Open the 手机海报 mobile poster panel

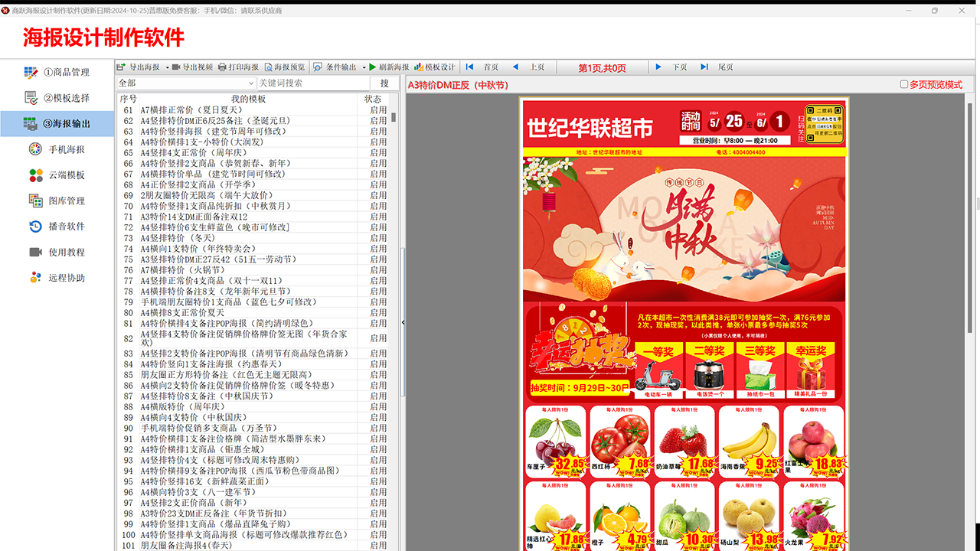point(57,149)
